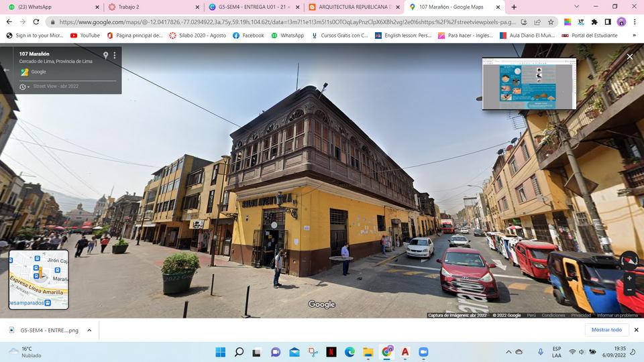The image size is (644, 362).
Task: Open the WhatsApp bookmark in bookmarks bar
Action: [x=288, y=36]
